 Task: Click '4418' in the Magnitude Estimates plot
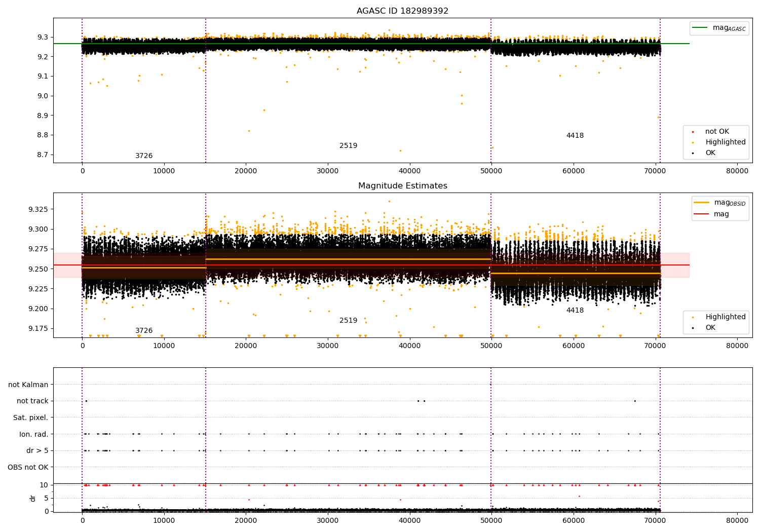click(x=575, y=311)
